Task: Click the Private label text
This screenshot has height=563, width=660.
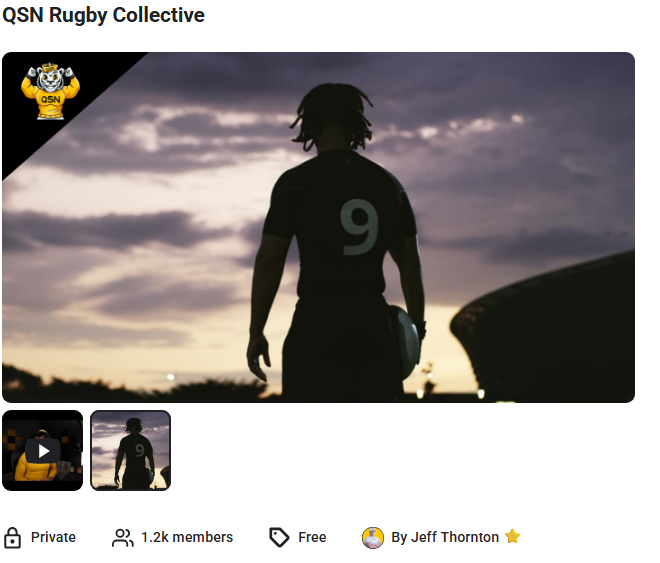Action: [53, 537]
